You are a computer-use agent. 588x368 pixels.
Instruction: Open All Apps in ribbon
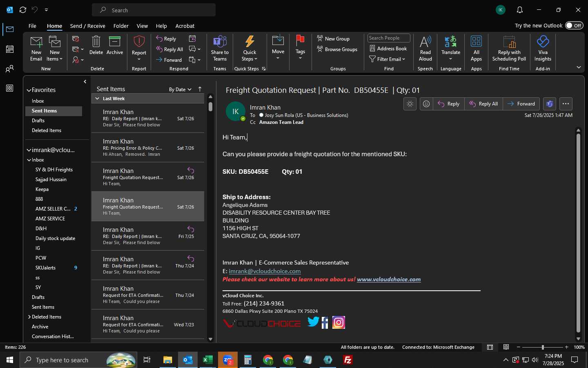(476, 48)
